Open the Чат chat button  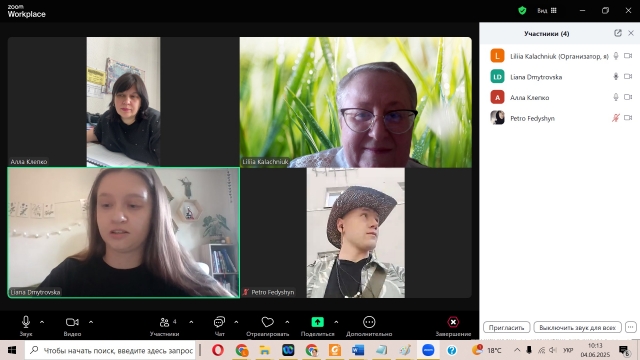click(x=219, y=326)
